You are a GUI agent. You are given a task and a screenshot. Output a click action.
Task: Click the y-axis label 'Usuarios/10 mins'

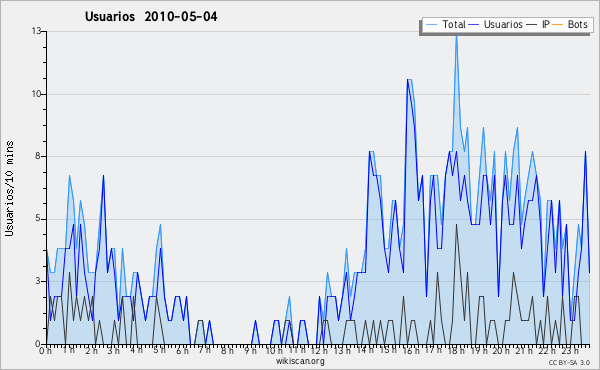tap(10, 188)
